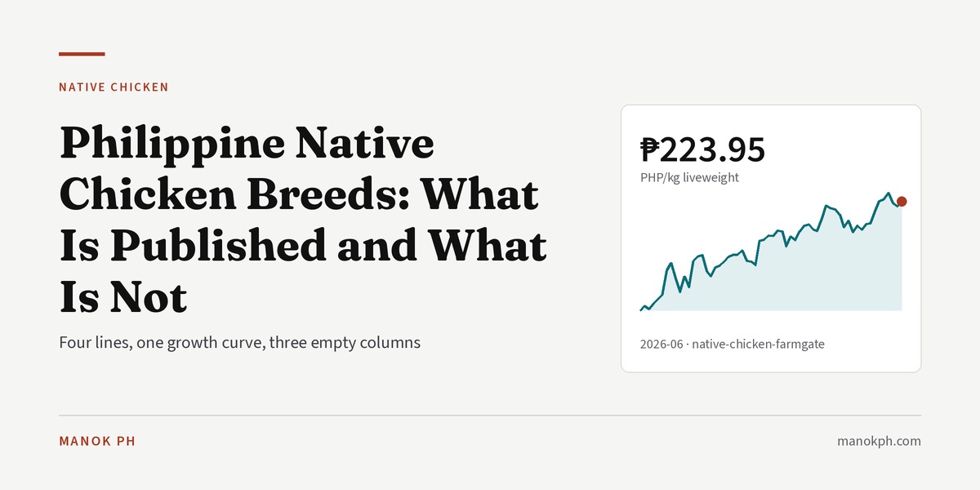Click the ₱223.95 price value
Screen dimensions: 980x490
[702, 149]
